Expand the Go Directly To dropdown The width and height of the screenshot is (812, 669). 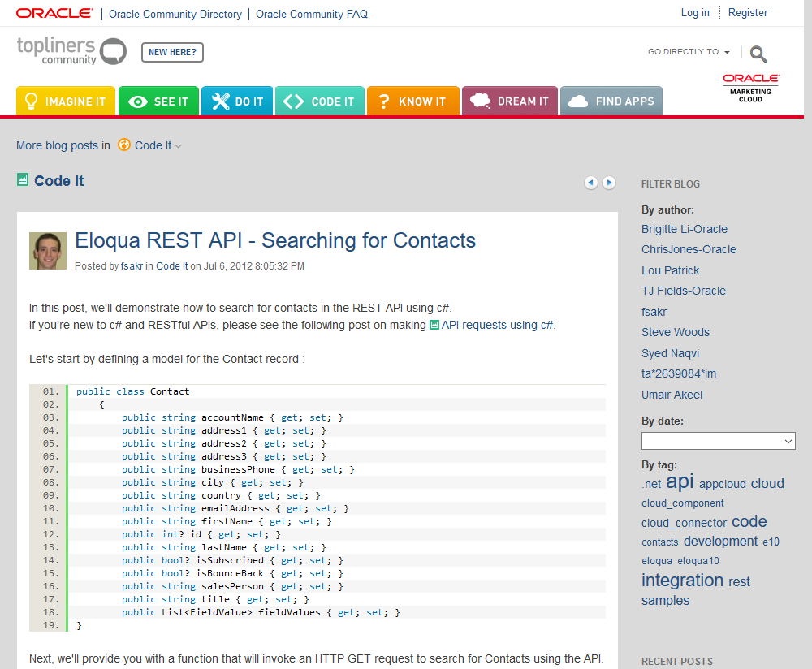tap(689, 52)
